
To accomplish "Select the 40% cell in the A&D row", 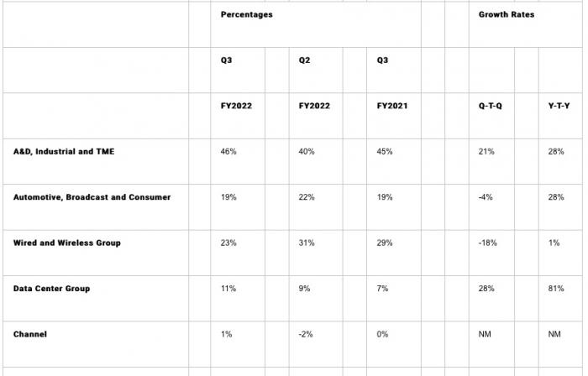I will (307, 152).
